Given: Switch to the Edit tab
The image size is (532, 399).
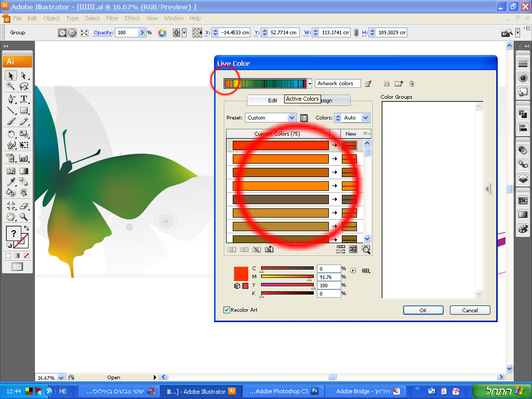Looking at the screenshot, I should 272,100.
